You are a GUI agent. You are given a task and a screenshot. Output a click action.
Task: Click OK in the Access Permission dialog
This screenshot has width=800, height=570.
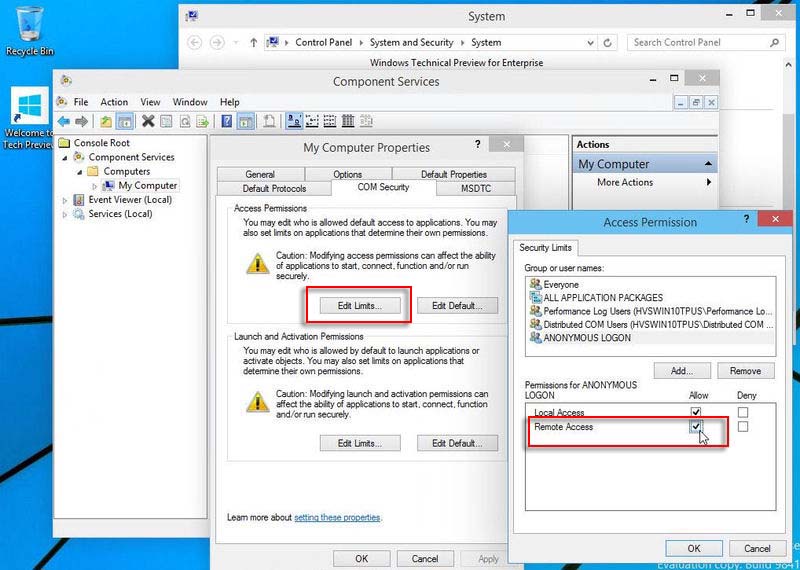(694, 549)
